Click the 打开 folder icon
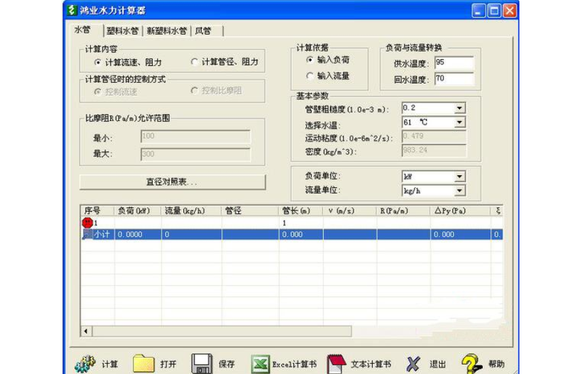The width and height of the screenshot is (588, 374). click(143, 363)
